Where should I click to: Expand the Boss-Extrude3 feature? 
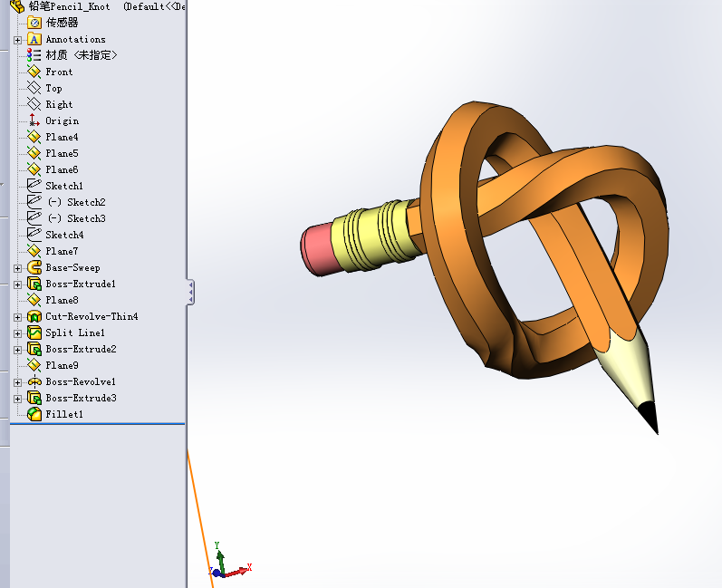[x=17, y=399]
